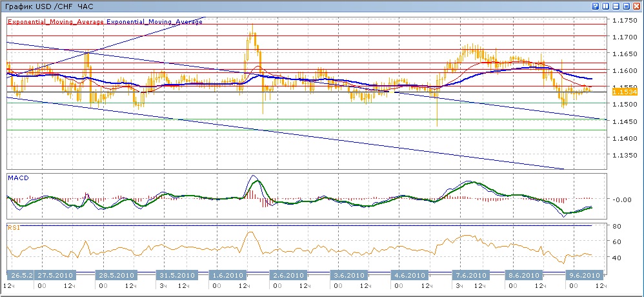Screen dimensions: 644x297
Task: Maximize the chart window
Action: pos(626,6)
